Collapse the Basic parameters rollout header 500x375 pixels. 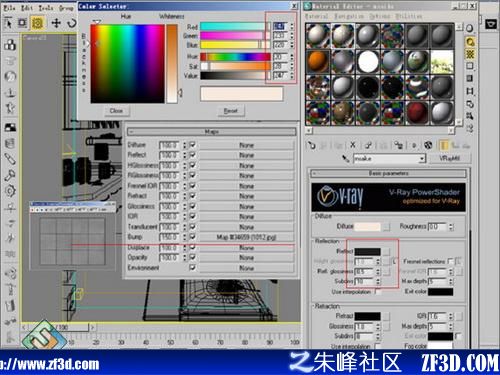coord(388,173)
